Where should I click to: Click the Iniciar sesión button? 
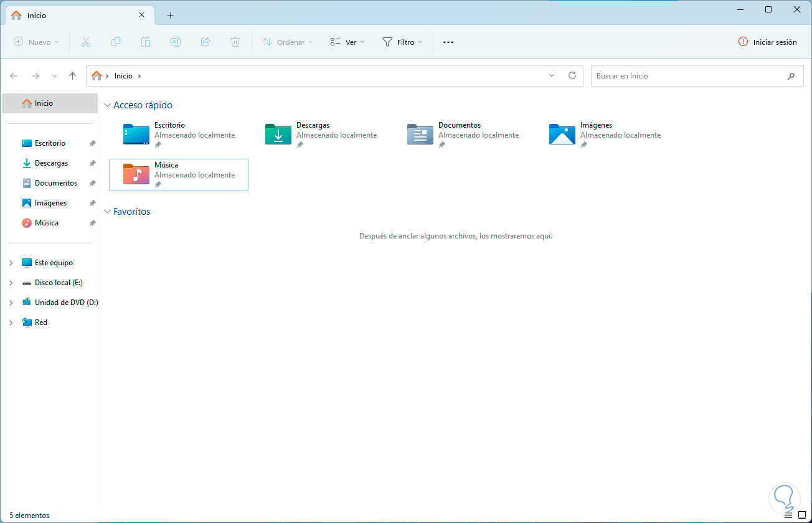pos(767,42)
